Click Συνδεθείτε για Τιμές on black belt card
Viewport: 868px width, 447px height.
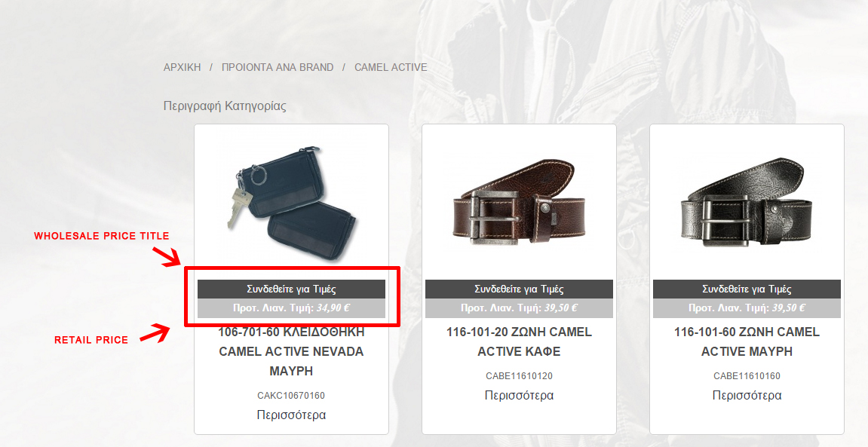747,289
